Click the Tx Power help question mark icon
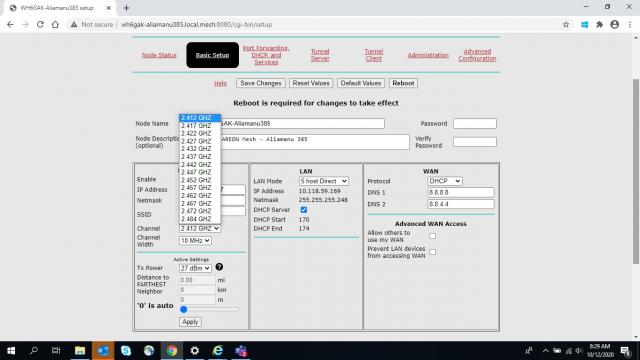Viewport: 640px width, 360px height. click(x=219, y=267)
